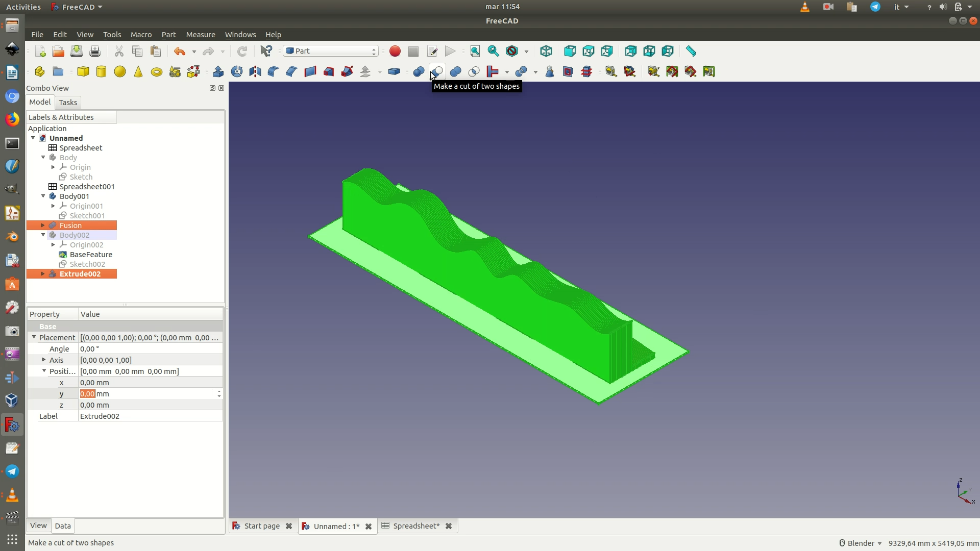Open the Undo history dropdown arrow
The width and height of the screenshot is (980, 551).
[194, 52]
